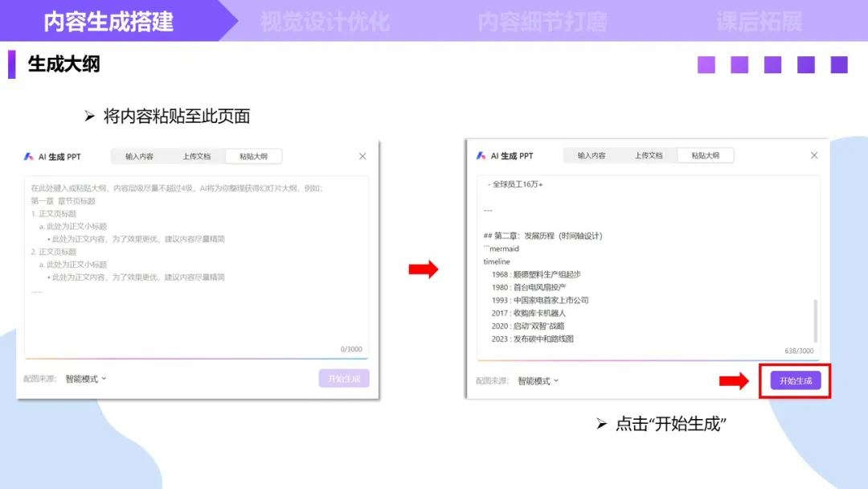Expand 智能模式 dropdown in right dialog
Viewport: 868px width, 489px height.
click(x=538, y=381)
